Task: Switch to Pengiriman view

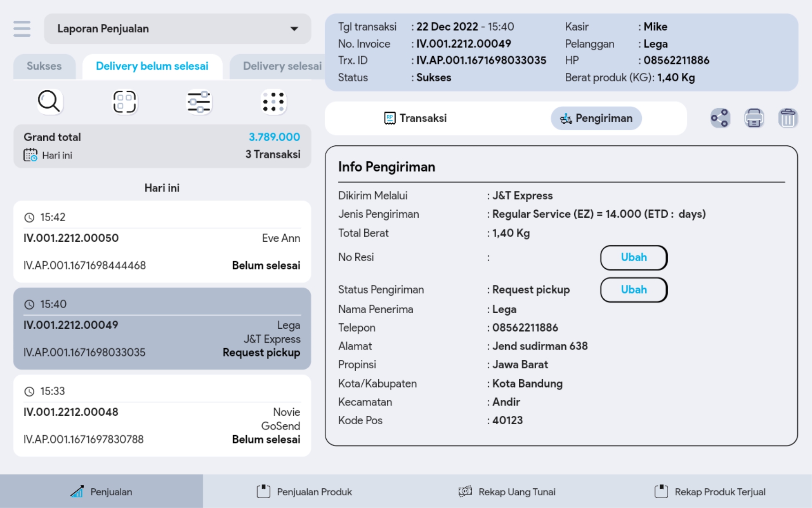Action: (596, 118)
